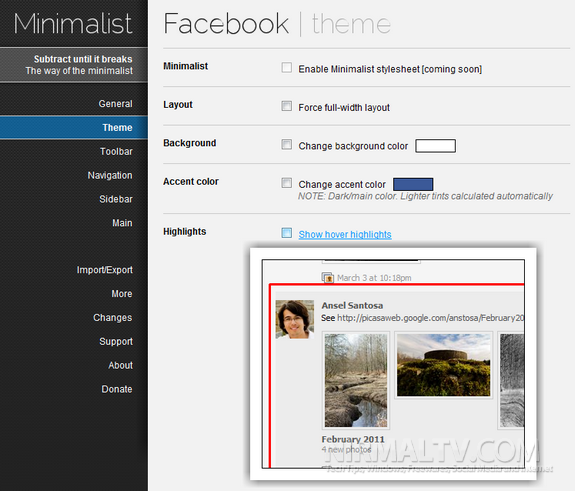Viewport: 575px width, 491px height.
Task: Click the 'Enable Minimalist stylesheet [coming soon]' label
Action: pyautogui.click(x=390, y=69)
